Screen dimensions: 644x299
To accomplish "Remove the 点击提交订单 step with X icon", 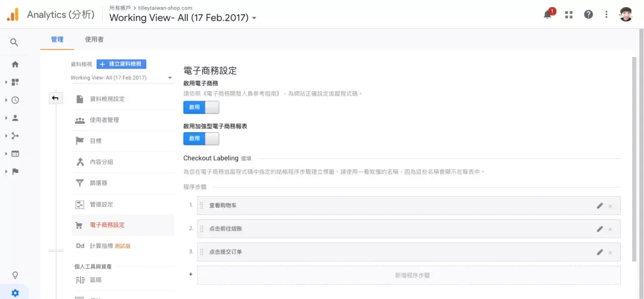I will 610,252.
